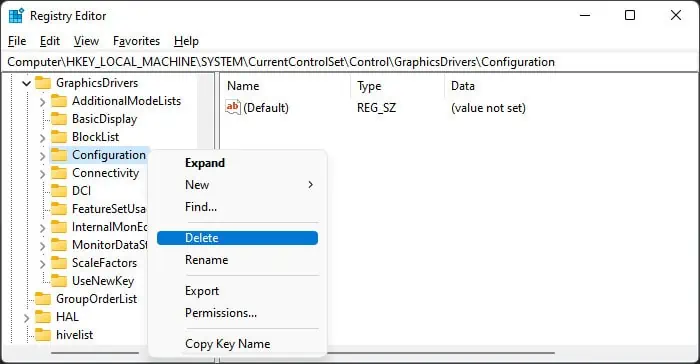
Task: Expand the HAL key
Action: 26,318
